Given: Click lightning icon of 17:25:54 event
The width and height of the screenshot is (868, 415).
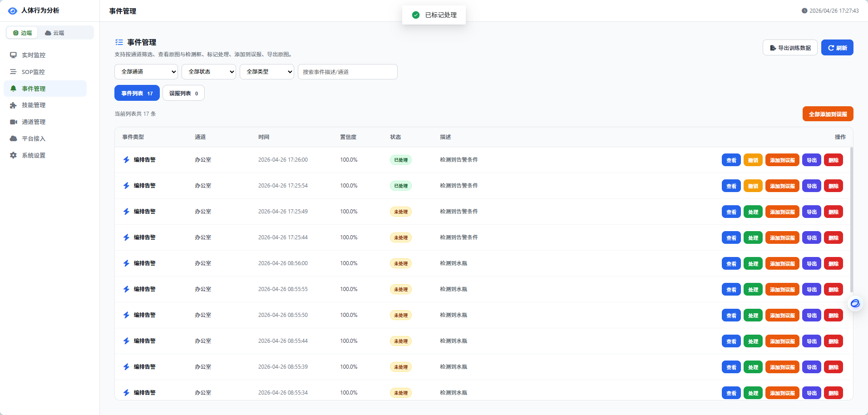Looking at the screenshot, I should tap(126, 186).
